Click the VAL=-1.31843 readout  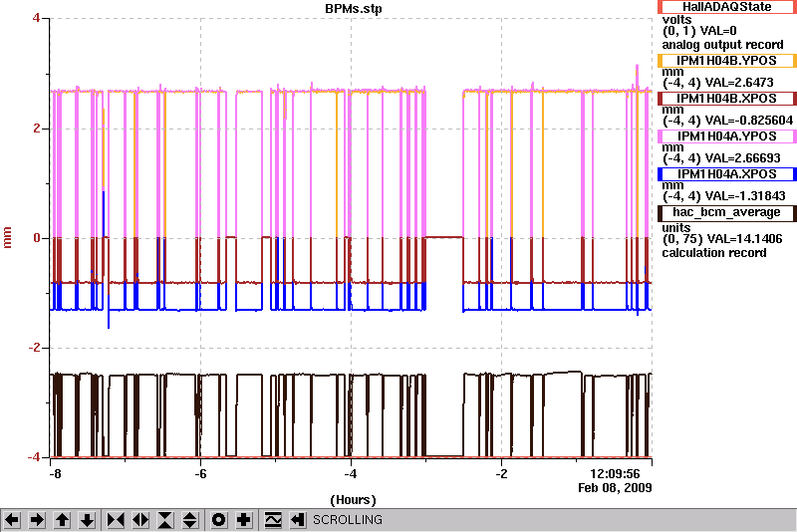tap(745, 196)
